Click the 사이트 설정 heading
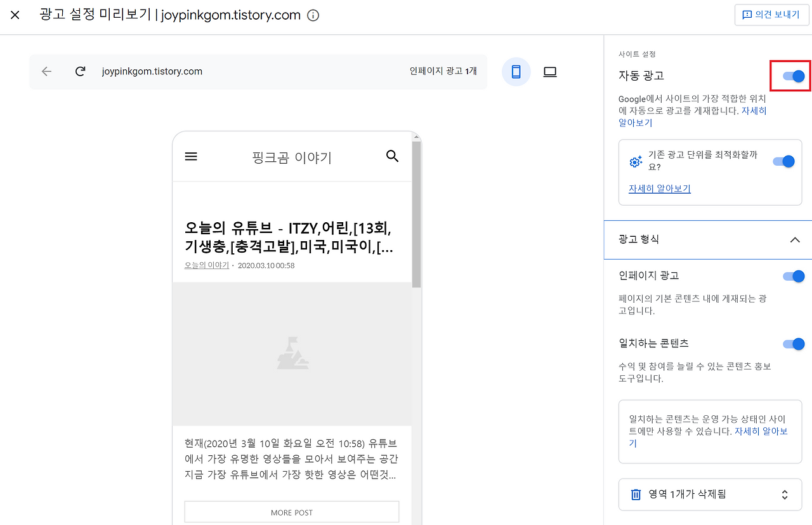The height and width of the screenshot is (525, 812). tap(637, 55)
